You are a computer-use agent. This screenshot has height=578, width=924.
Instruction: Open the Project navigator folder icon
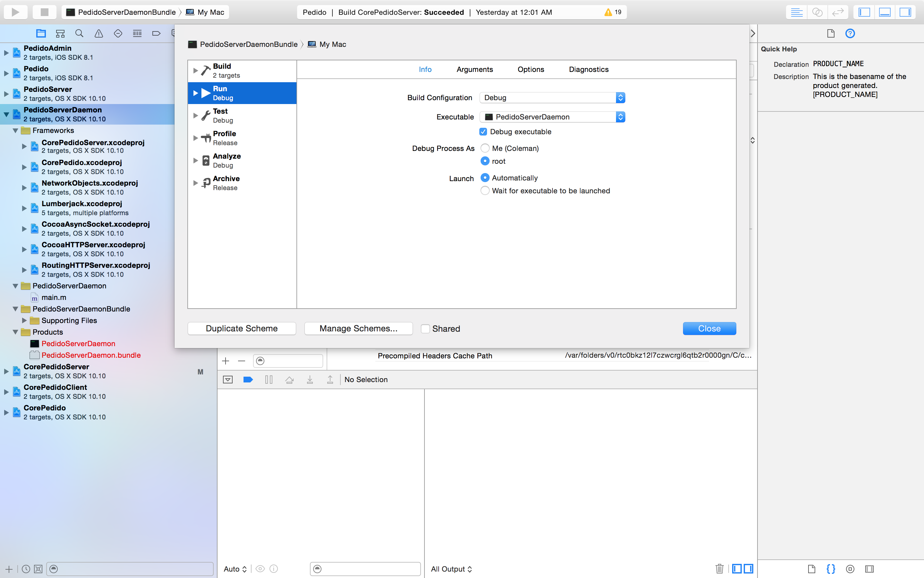pos(41,34)
